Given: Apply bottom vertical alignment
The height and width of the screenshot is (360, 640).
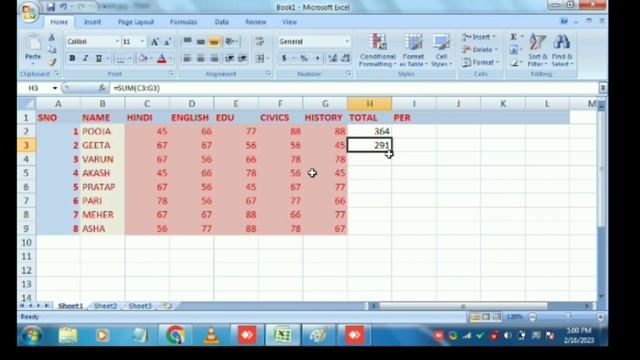Looking at the screenshot, I should tap(214, 41).
